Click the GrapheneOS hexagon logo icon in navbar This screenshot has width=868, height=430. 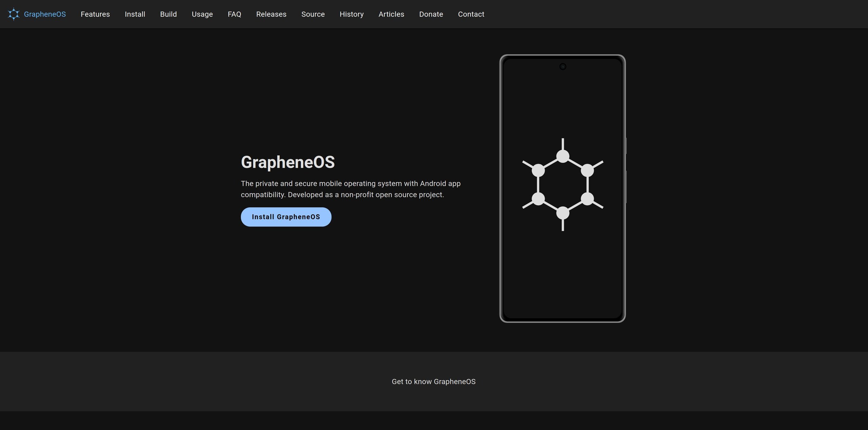pyautogui.click(x=14, y=14)
